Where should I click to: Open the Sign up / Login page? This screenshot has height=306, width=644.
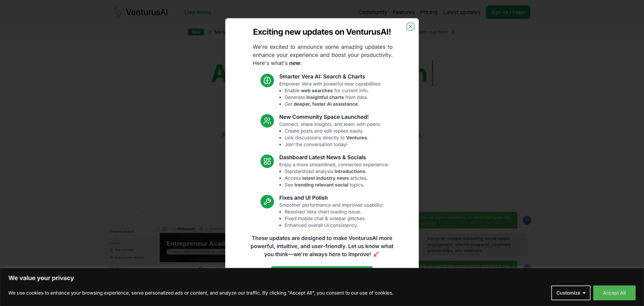(x=508, y=12)
